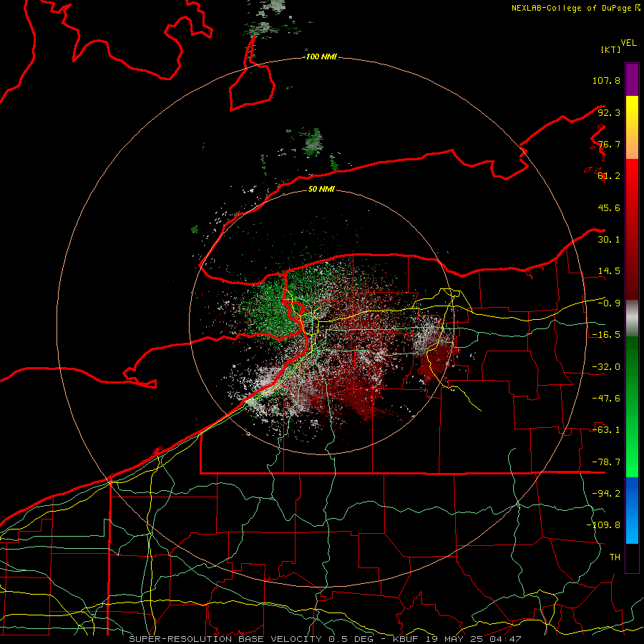
Task: Click the 92.3 velocity scale value
Action: click(x=609, y=112)
